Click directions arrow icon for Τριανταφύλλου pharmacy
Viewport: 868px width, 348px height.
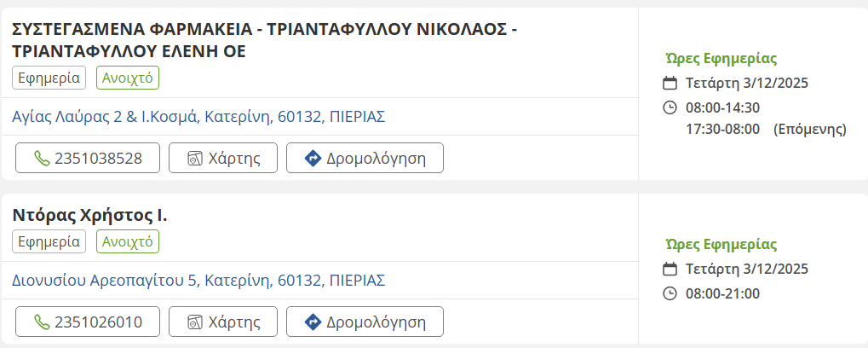coord(312,158)
